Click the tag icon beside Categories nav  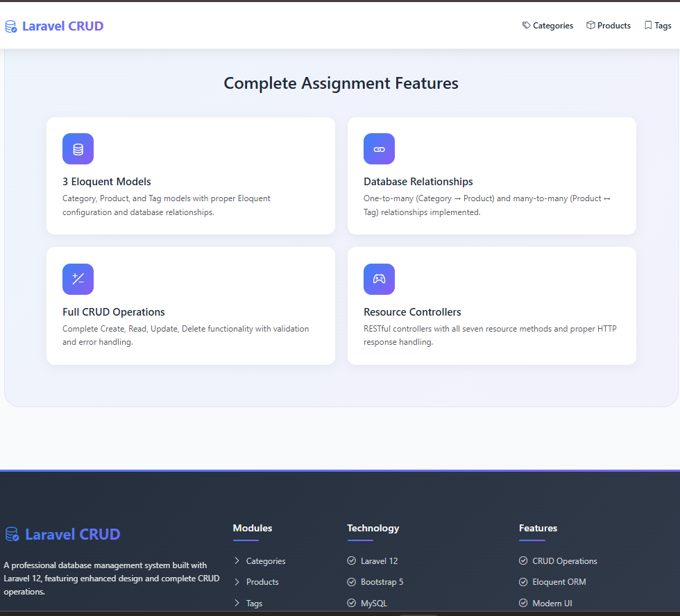pos(526,25)
